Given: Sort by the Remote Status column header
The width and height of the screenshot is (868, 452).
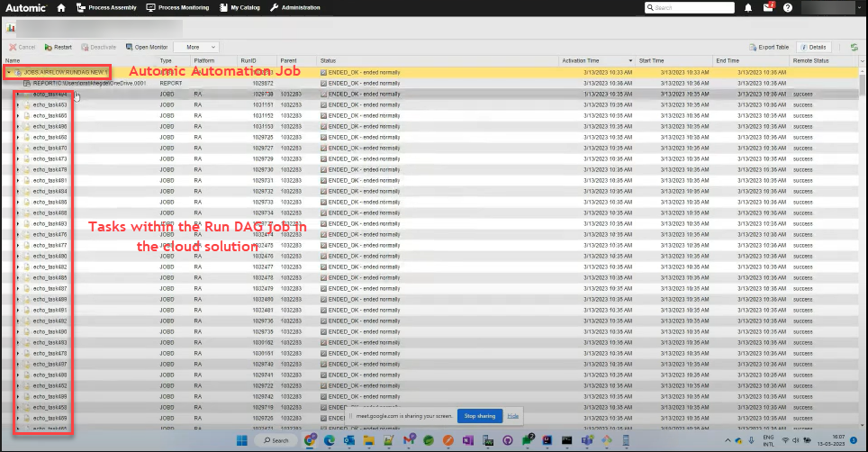Looking at the screenshot, I should pos(810,61).
